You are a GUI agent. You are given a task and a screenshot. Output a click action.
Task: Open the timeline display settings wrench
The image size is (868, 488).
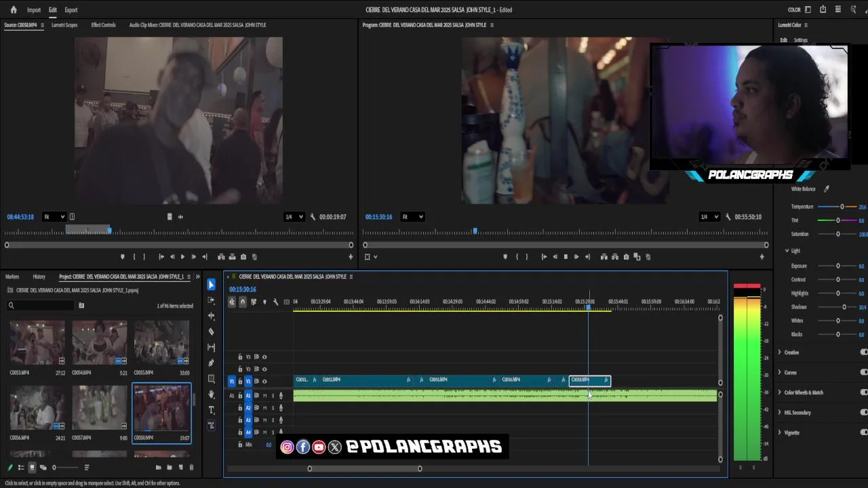click(x=275, y=302)
